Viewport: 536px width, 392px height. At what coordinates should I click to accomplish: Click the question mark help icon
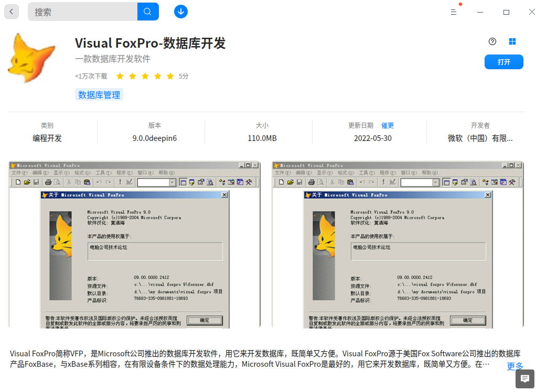(492, 41)
